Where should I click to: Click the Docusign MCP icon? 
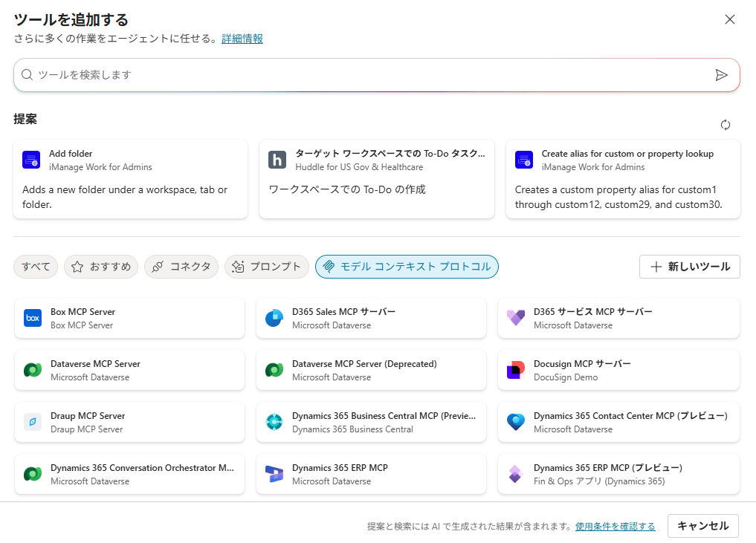pyautogui.click(x=516, y=370)
